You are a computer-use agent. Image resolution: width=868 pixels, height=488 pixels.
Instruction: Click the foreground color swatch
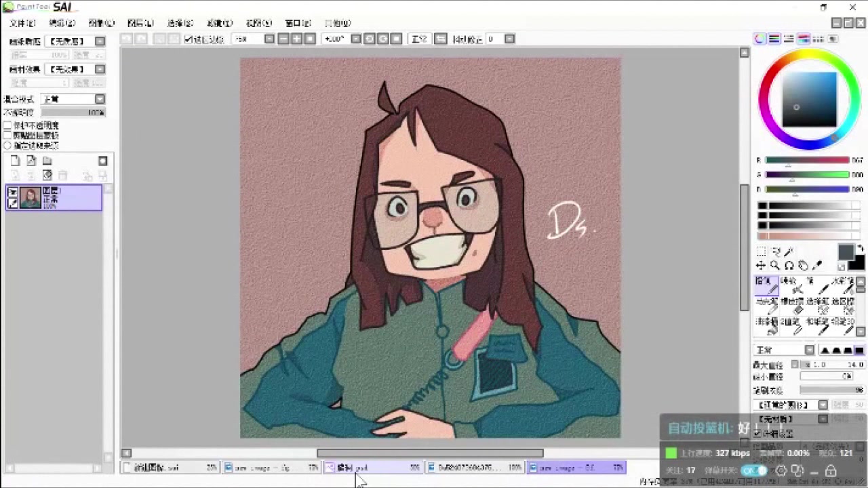[x=846, y=252]
